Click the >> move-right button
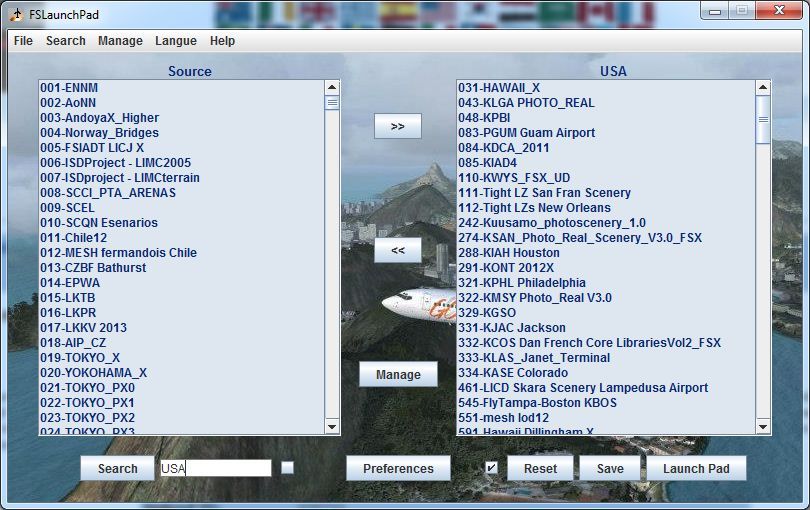This screenshot has height=510, width=810. (x=398, y=126)
